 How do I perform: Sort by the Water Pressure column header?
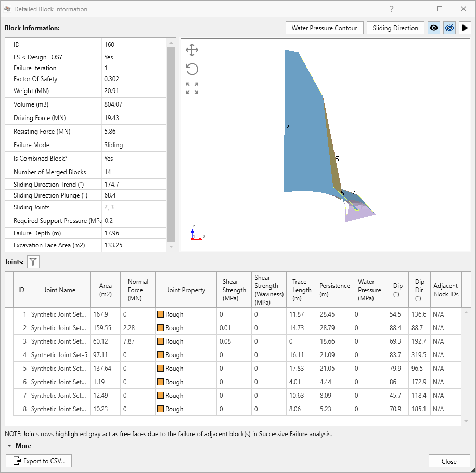pos(369,290)
